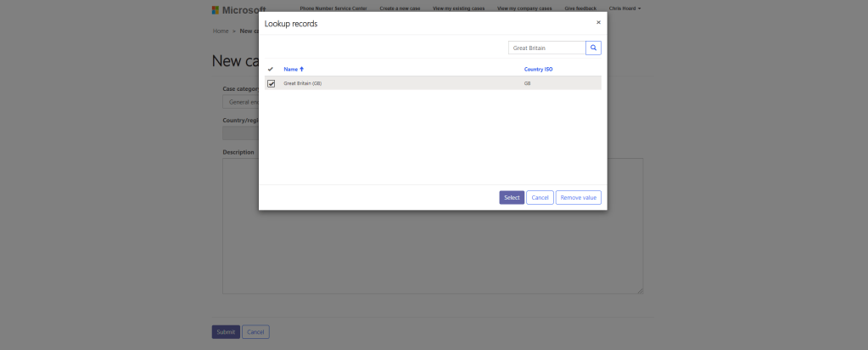Click the Remove value button
The height and width of the screenshot is (350, 868).
(x=579, y=198)
